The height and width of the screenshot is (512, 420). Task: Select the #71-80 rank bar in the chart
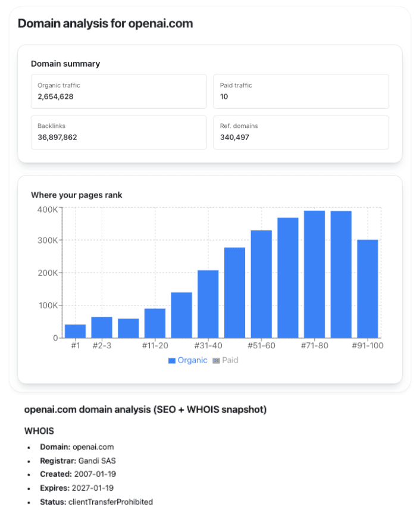[315, 274]
